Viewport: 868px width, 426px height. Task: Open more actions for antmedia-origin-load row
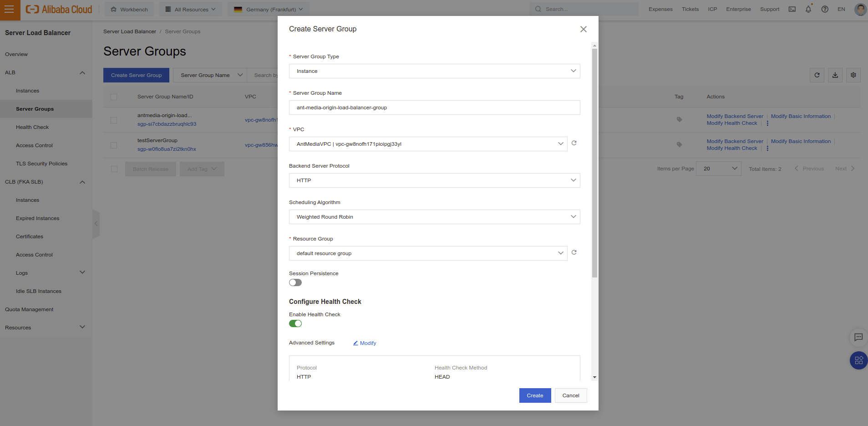point(767,123)
